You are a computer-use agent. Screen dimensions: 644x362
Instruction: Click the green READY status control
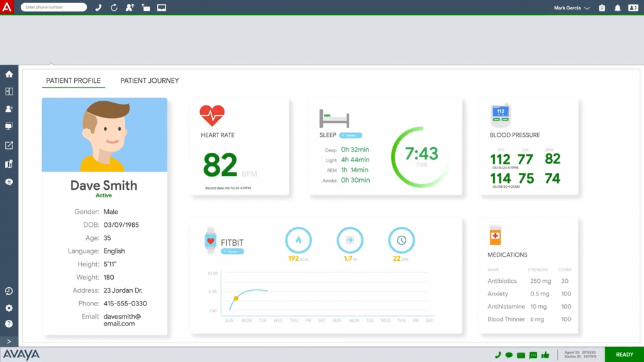[x=624, y=354]
